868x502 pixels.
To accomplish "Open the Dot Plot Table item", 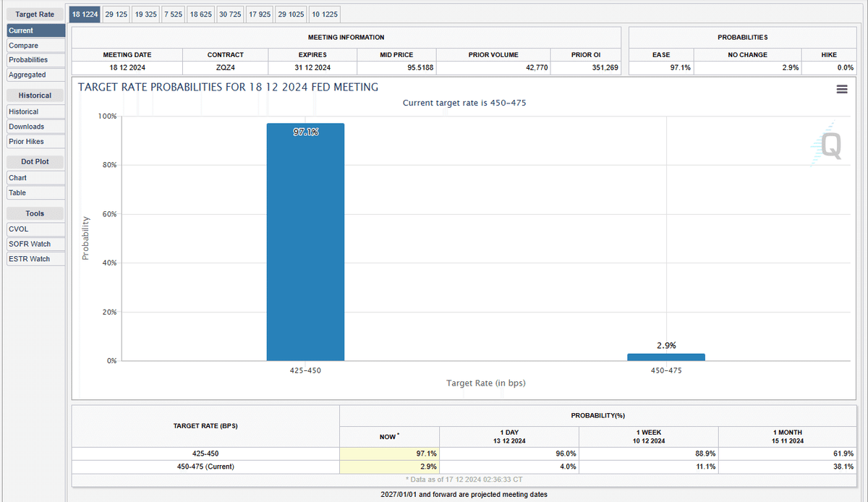I will coord(36,193).
